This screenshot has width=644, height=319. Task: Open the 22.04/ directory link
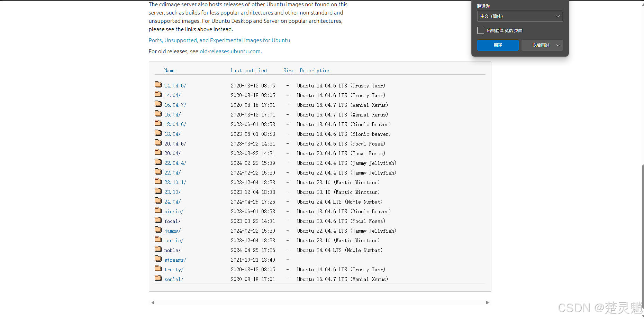(x=172, y=173)
